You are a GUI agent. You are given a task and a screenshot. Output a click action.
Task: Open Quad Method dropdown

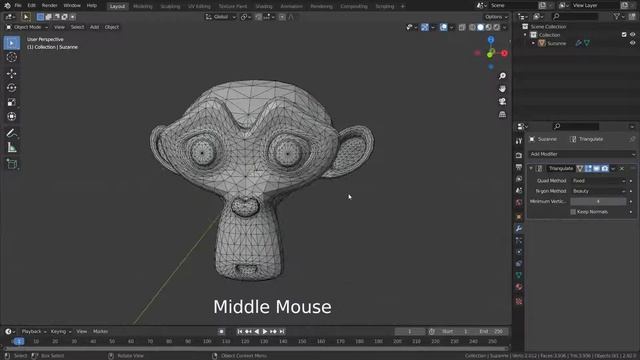tap(599, 180)
